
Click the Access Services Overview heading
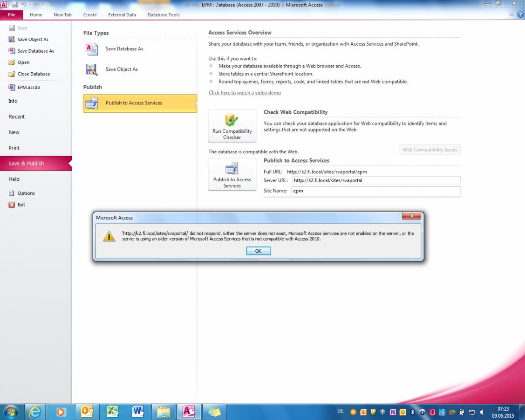tap(240, 33)
